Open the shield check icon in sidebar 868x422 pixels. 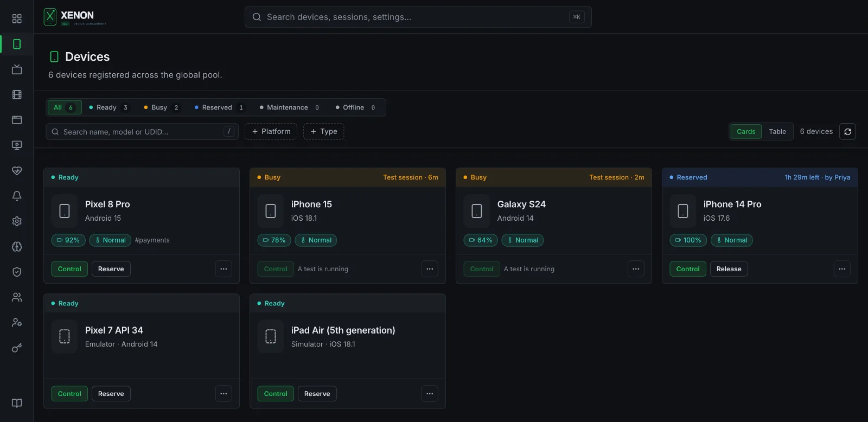[x=17, y=272]
